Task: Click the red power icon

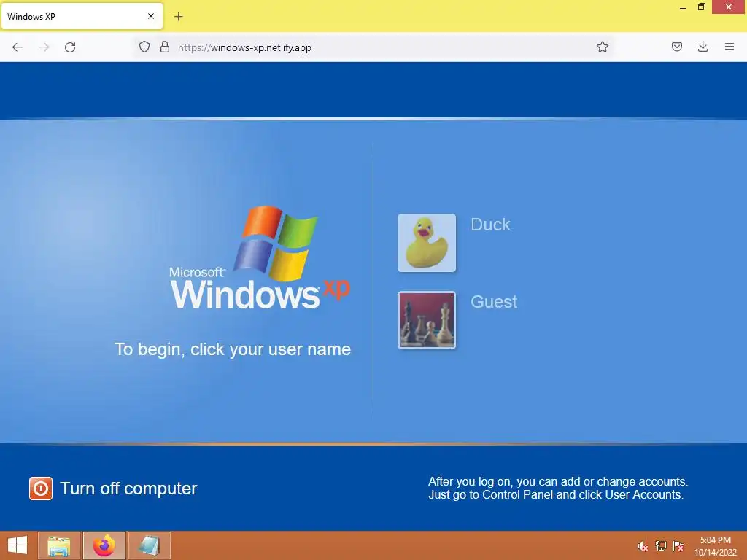Action: (x=41, y=489)
